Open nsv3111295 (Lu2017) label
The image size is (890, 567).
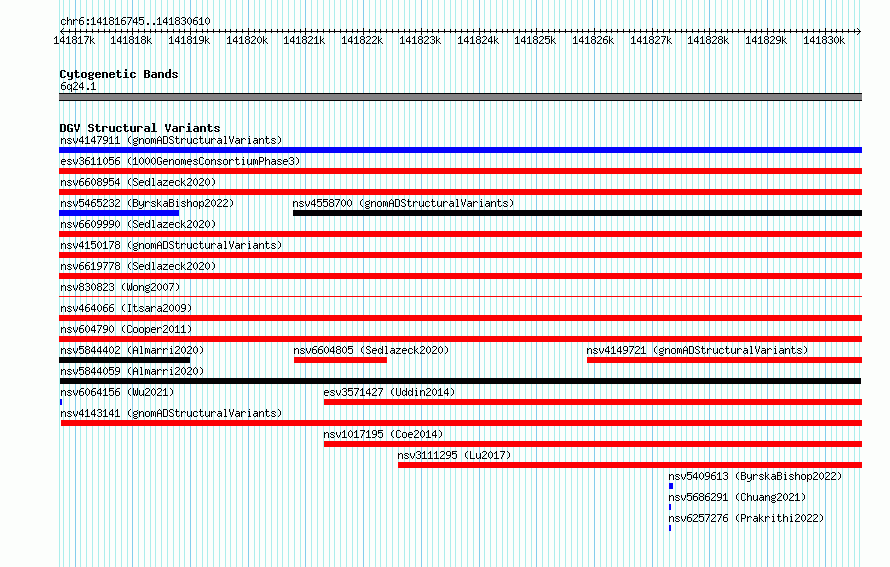(x=454, y=455)
